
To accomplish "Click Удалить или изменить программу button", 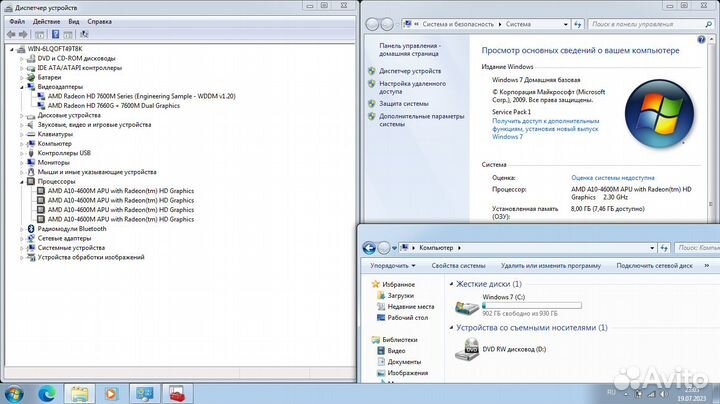I will 551,265.
